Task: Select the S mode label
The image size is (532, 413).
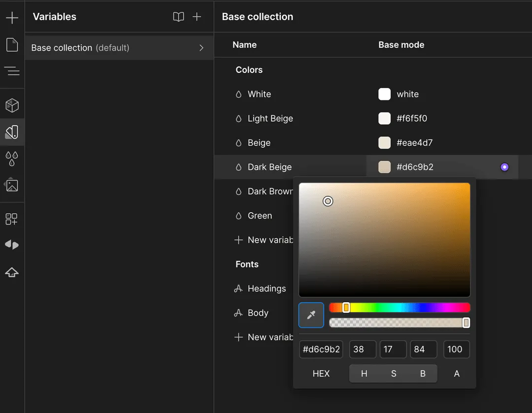Action: click(x=394, y=374)
